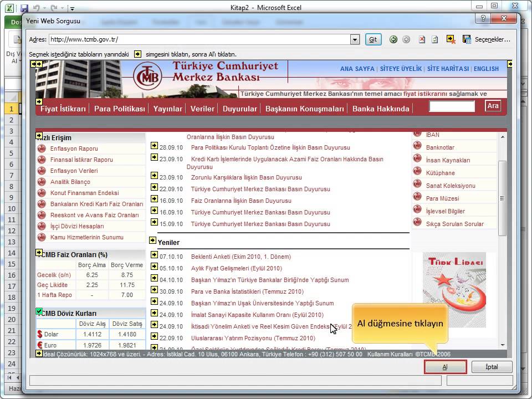
Task: Uncheck the TCMB Döviz Kurları table selection
Action: coord(39,311)
